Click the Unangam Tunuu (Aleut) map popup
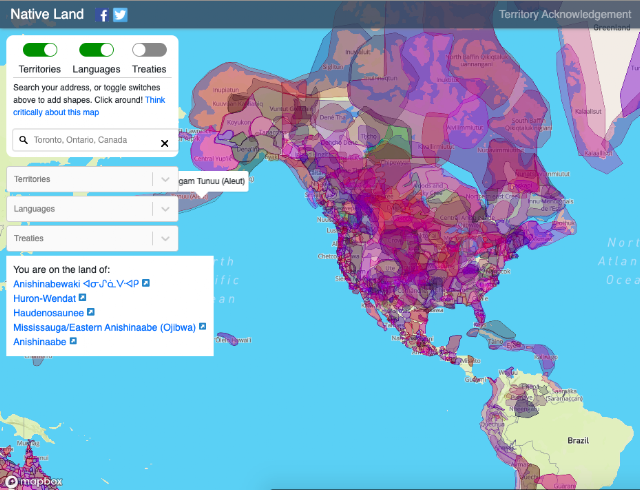This screenshot has height=490, width=640. point(212,181)
